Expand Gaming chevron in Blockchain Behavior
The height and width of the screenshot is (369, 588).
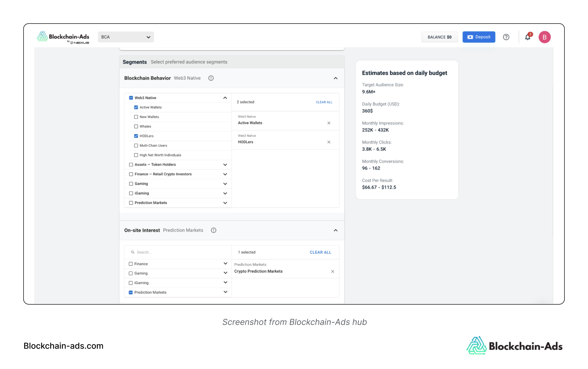coord(225,184)
